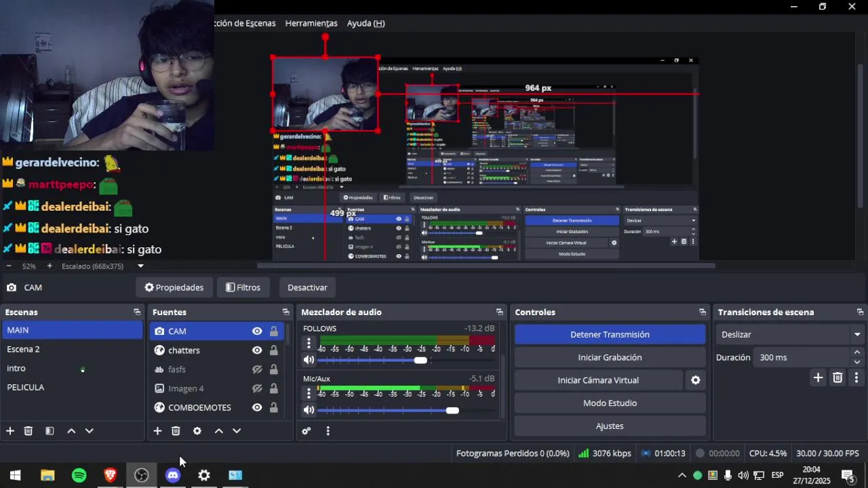Image resolution: width=868 pixels, height=488 pixels.
Task: Open Herramientas menu
Action: pos(311,23)
